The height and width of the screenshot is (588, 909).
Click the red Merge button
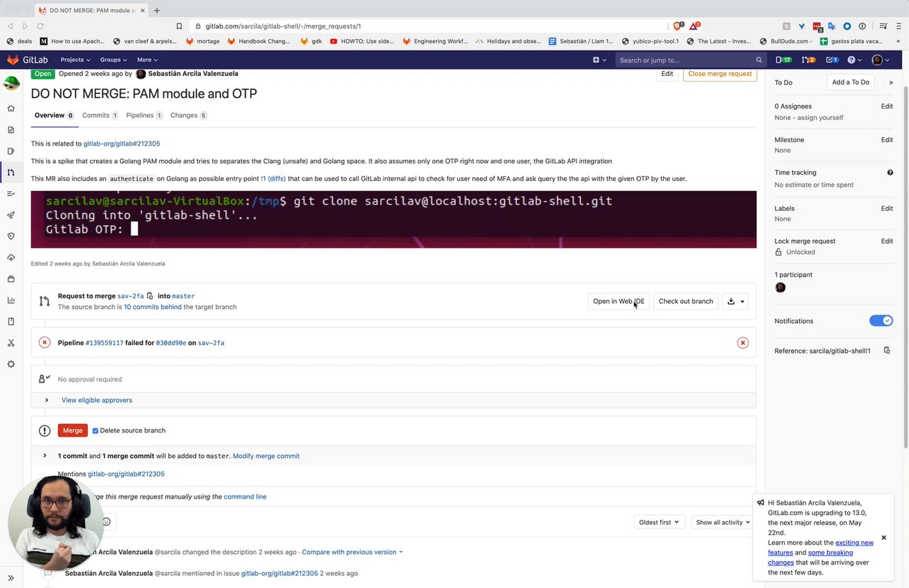[x=72, y=430]
